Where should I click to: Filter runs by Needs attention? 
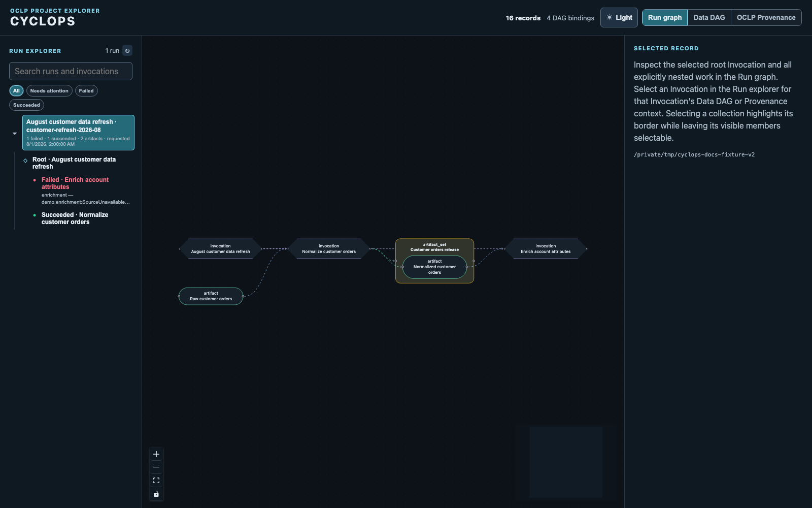pos(49,91)
